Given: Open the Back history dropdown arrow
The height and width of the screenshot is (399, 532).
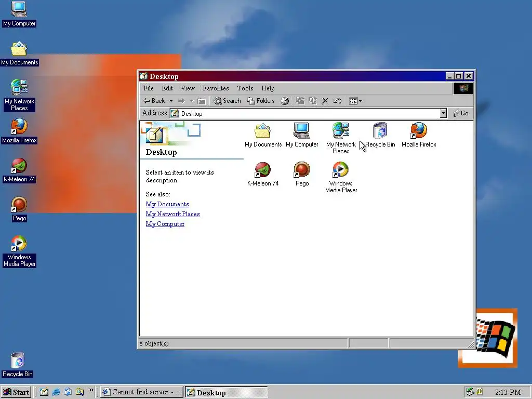Looking at the screenshot, I should (171, 101).
